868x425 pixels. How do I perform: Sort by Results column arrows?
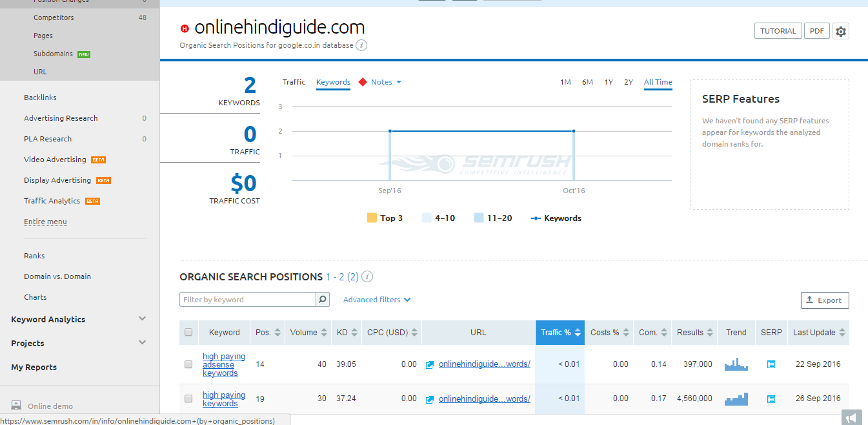710,333
